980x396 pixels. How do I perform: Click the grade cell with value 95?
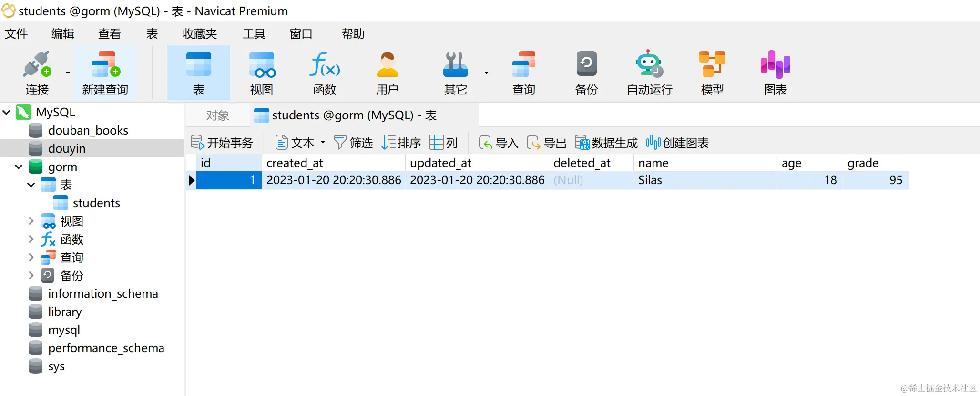point(876,180)
